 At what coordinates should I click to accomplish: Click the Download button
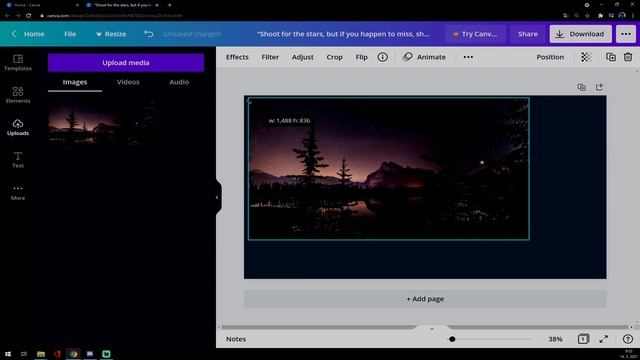pos(580,34)
